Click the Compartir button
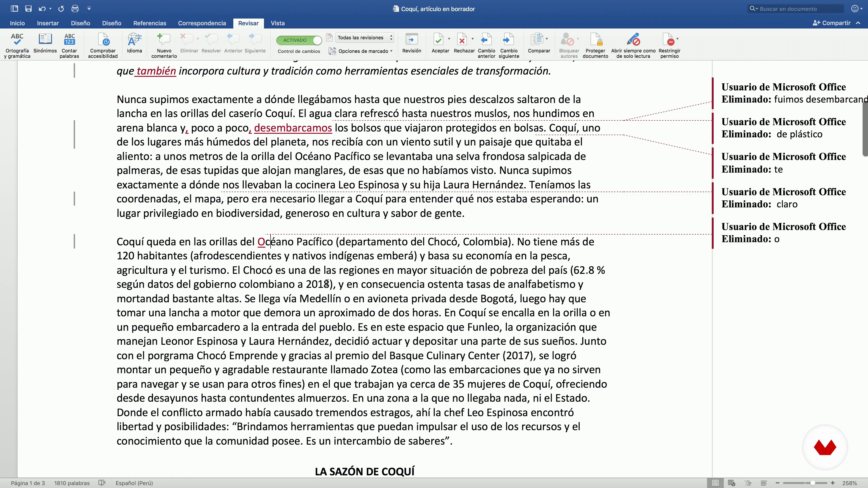The width and height of the screenshot is (868, 488). coord(832,23)
